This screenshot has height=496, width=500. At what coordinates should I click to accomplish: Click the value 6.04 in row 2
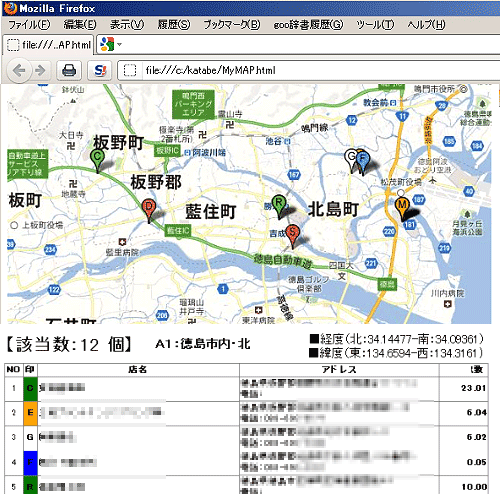coord(476,413)
